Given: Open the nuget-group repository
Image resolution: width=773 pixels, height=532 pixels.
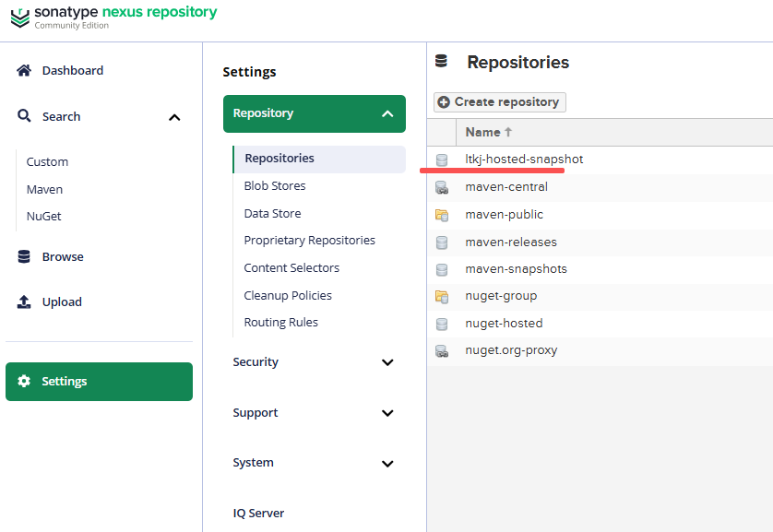Looking at the screenshot, I should point(501,296).
